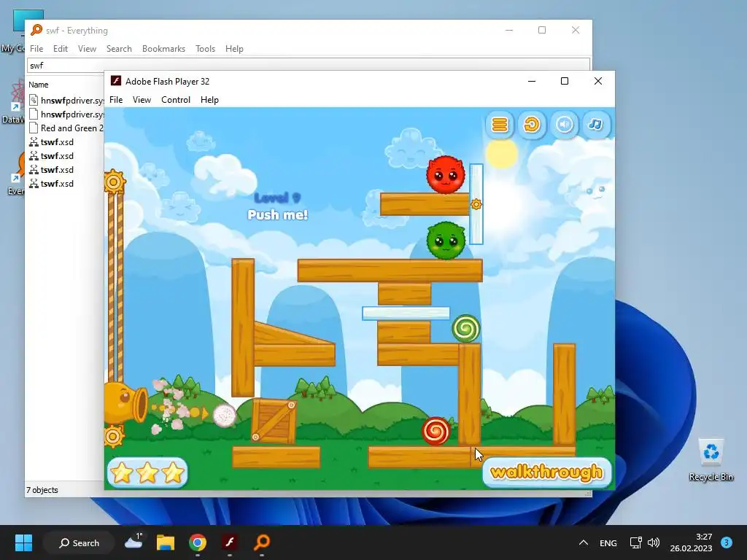Click the red ball character
Viewport: 747px width, 560px height.
446,175
